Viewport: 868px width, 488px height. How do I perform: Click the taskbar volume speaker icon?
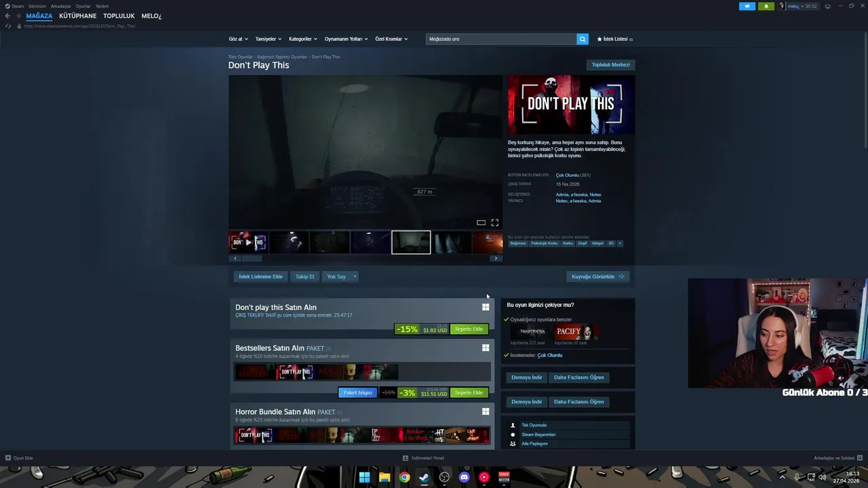[822, 477]
